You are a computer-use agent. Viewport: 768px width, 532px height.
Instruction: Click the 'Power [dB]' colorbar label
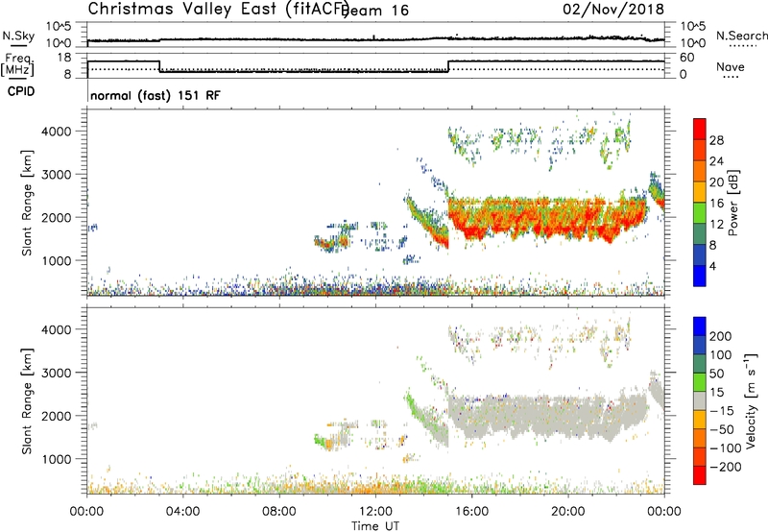(x=732, y=203)
